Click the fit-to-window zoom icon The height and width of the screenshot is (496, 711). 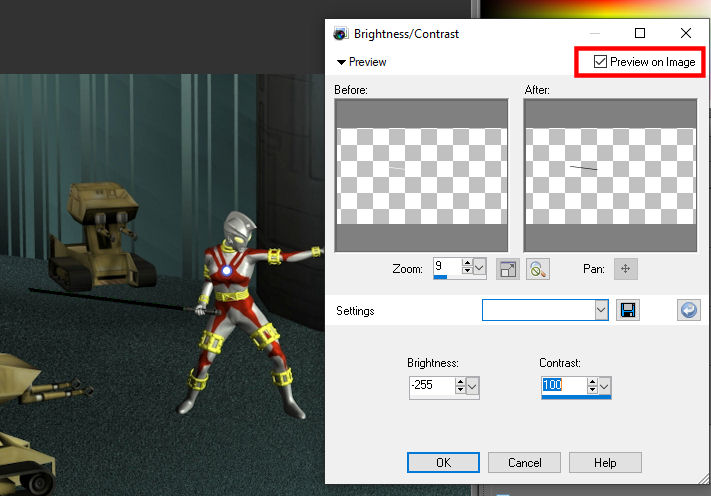click(x=508, y=269)
